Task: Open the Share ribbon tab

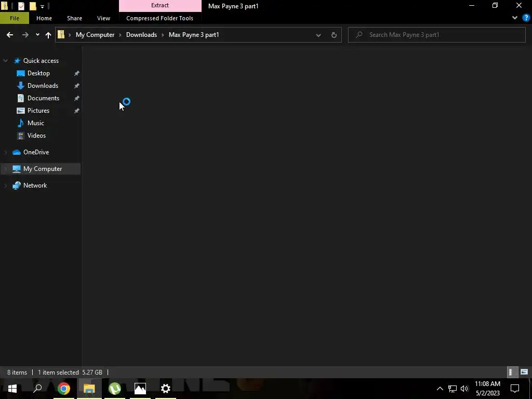Action: [x=74, y=18]
